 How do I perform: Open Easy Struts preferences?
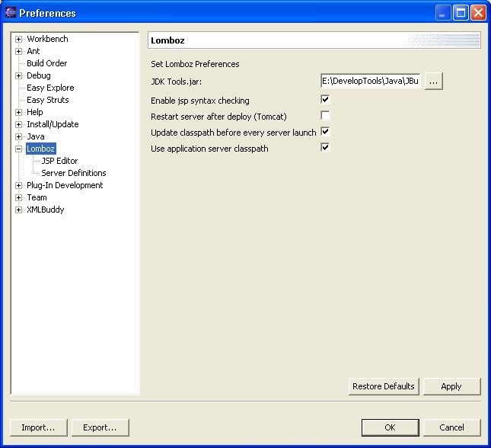[x=48, y=100]
